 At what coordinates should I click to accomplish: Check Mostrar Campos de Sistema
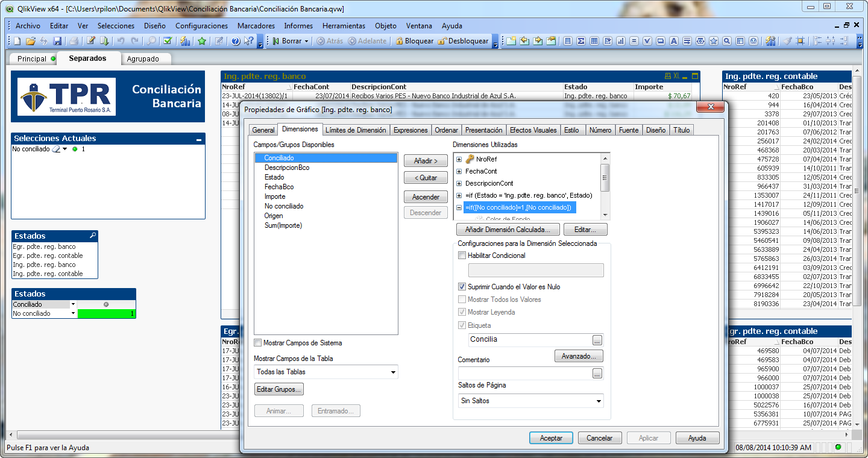point(258,343)
